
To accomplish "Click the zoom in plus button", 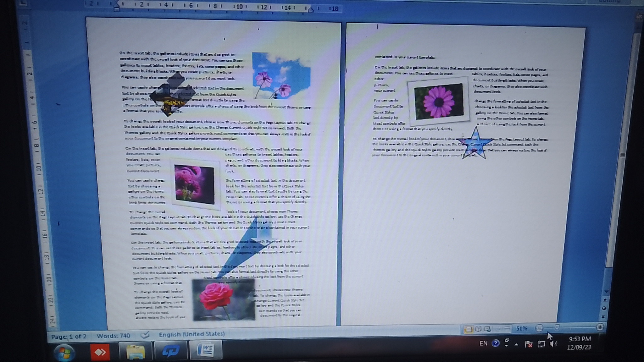I will [x=600, y=327].
